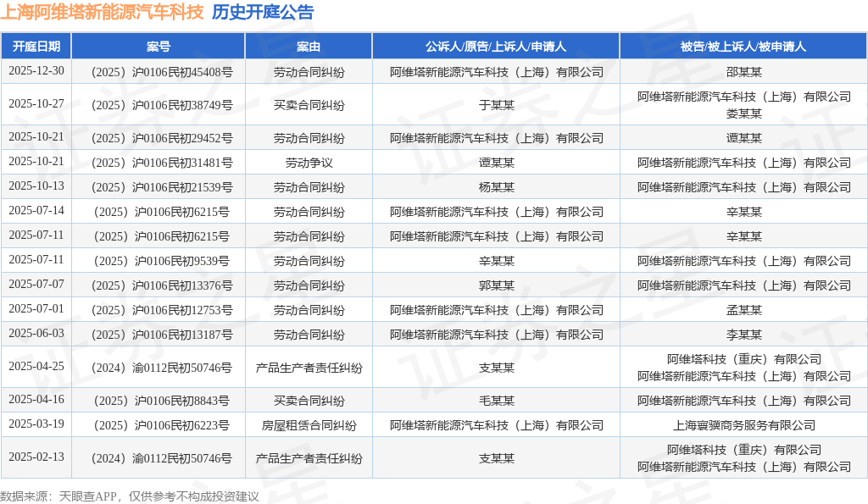Select case number (2025)沪0106民初8843号
Screen dimensions: 868x504
162,401
